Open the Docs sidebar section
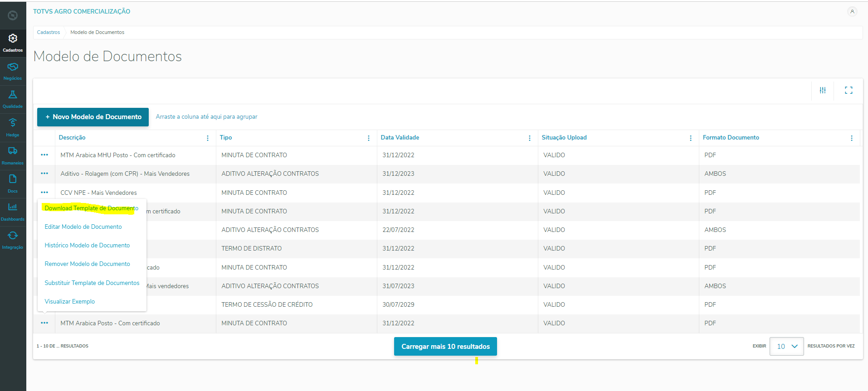Viewport: 868px width, 391px height. point(13,184)
